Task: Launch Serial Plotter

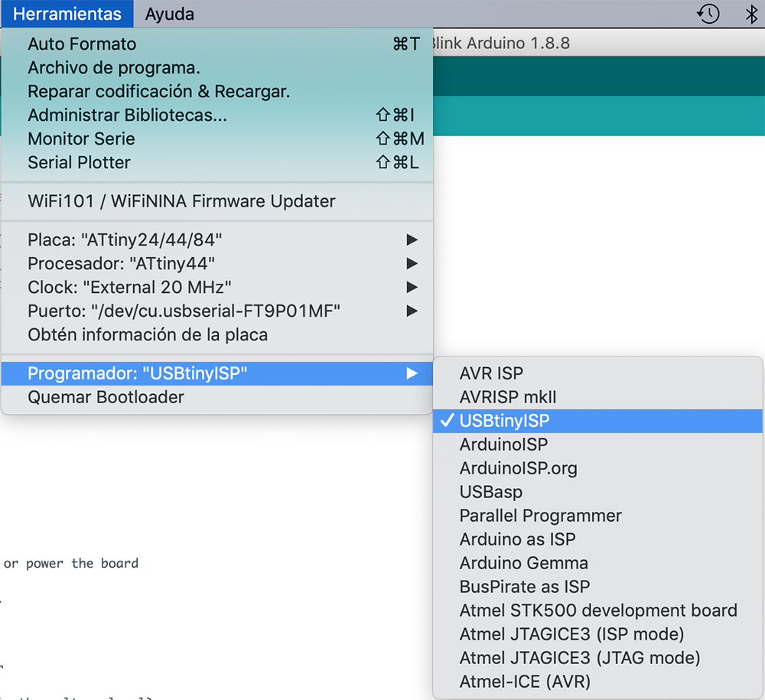Action: pos(79,162)
